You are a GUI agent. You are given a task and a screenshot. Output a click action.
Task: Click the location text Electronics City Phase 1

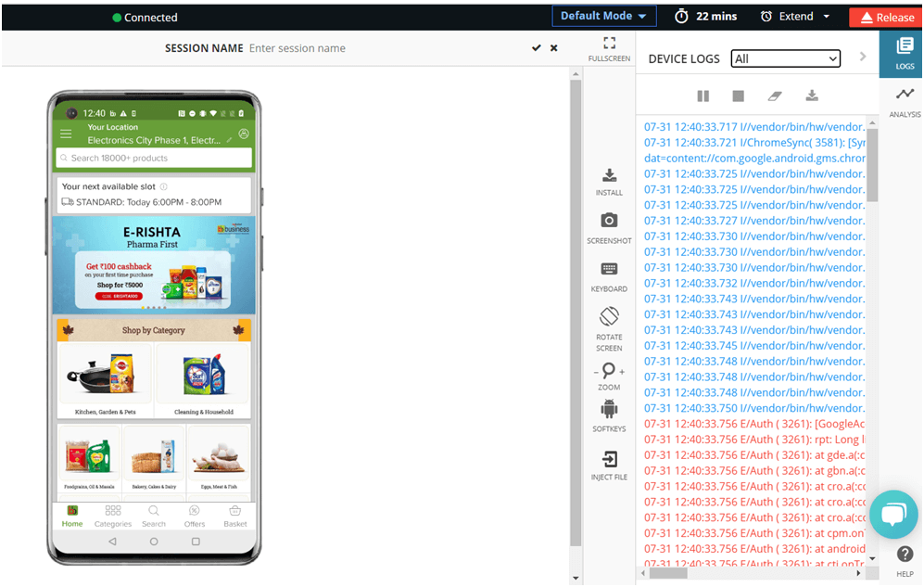click(154, 140)
